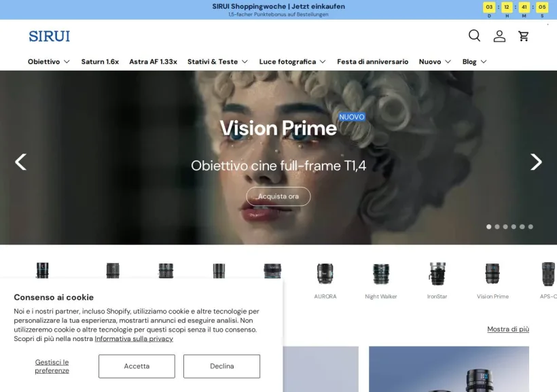Accept cookies with Accetta button

pyautogui.click(x=137, y=366)
